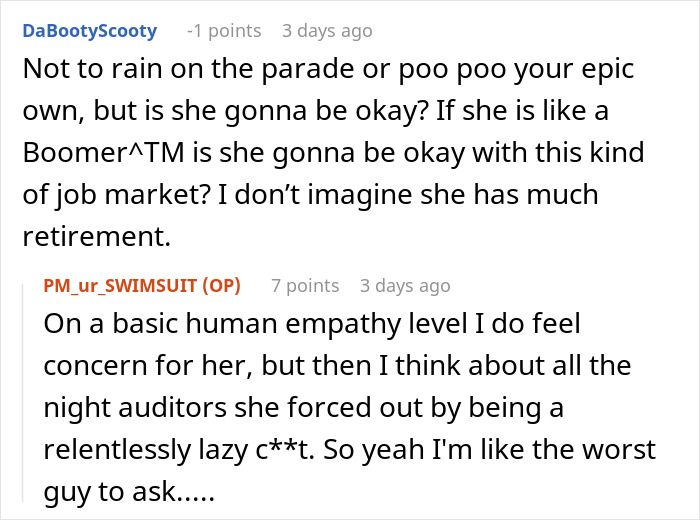Image resolution: width=700 pixels, height=520 pixels.
Task: Click the (OP) tag beside PM_ur_SWIMSUIT
Action: 221,286
